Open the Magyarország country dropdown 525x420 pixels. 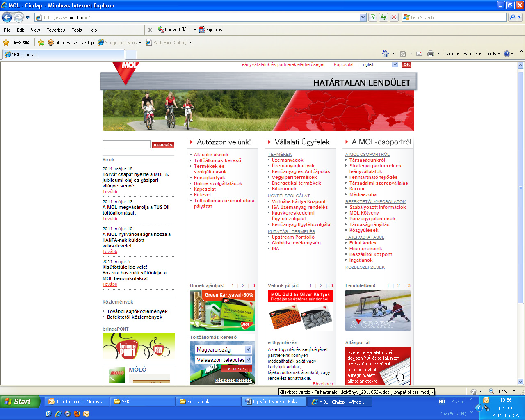pos(248,349)
